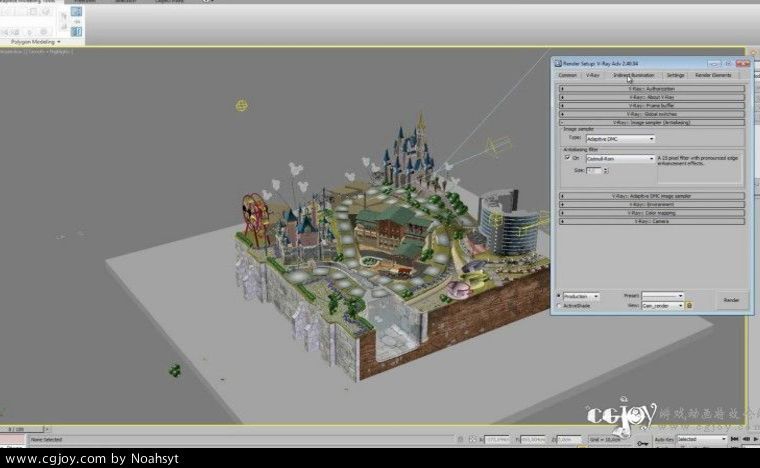Open the View dropdown showing Cam_render

pos(663,306)
